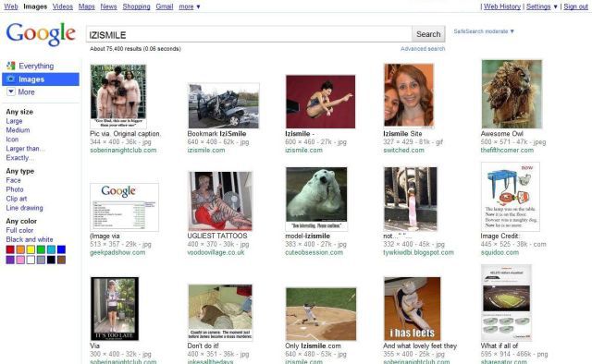The height and width of the screenshot is (364, 592).
Task: Open the 'i has feets' cat thumbnail
Action: pyautogui.click(x=412, y=309)
